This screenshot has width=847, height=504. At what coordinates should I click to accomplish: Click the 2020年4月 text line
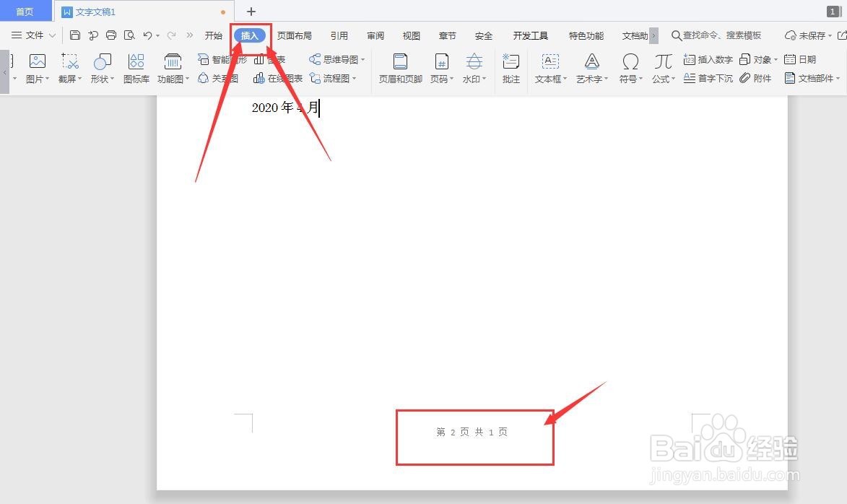pos(285,108)
